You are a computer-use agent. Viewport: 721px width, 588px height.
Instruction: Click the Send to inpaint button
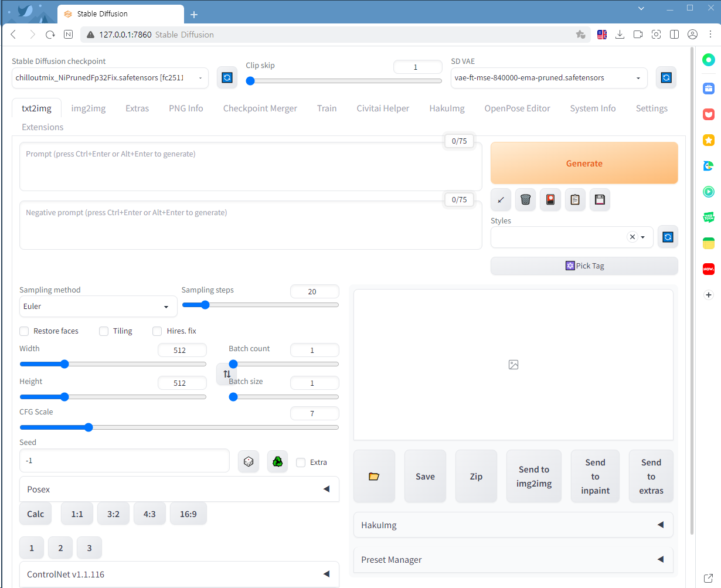coord(595,477)
